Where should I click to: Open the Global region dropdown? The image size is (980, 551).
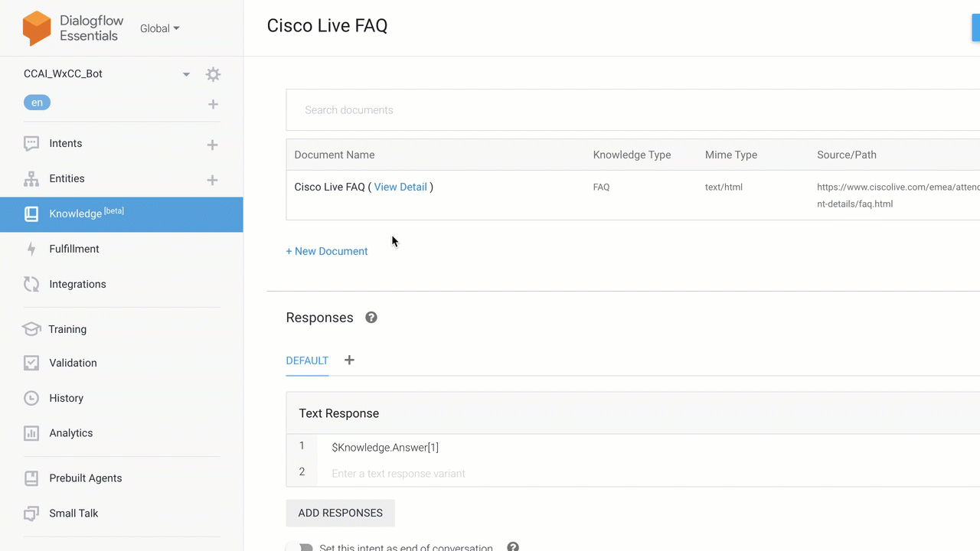[x=159, y=28]
